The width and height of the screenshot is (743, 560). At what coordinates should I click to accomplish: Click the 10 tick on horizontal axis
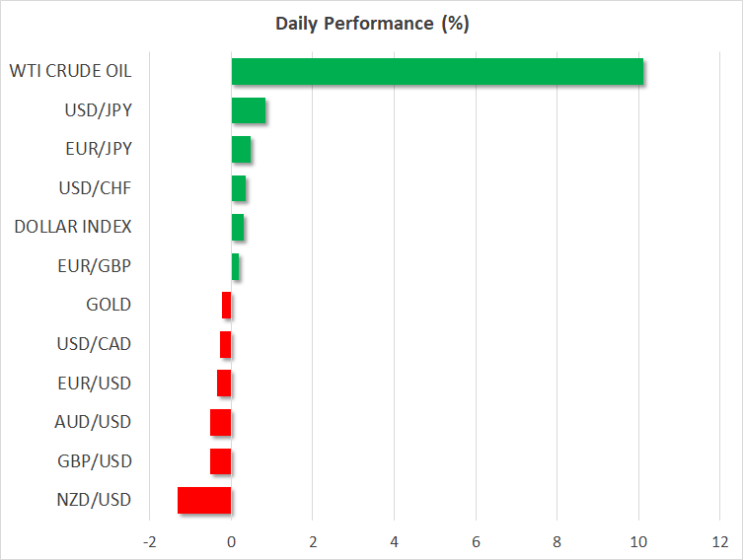tap(638, 541)
